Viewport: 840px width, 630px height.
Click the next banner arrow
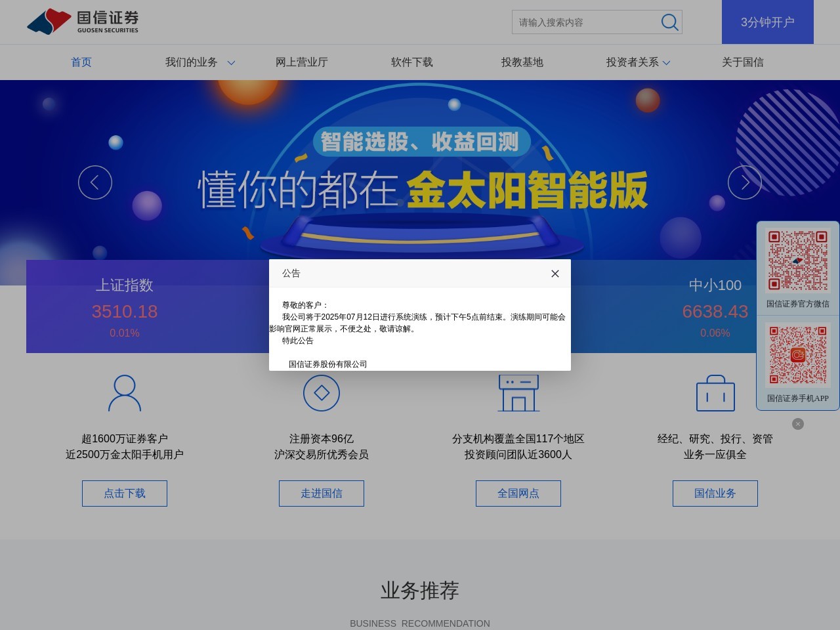[745, 182]
